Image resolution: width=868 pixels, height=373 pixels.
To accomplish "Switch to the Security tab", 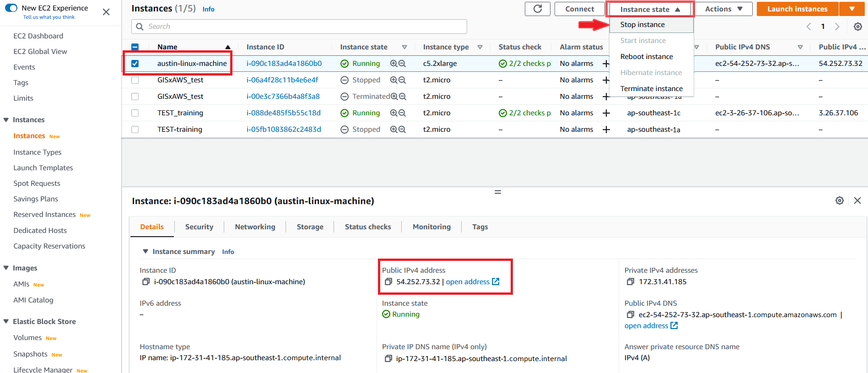I will click(x=199, y=227).
